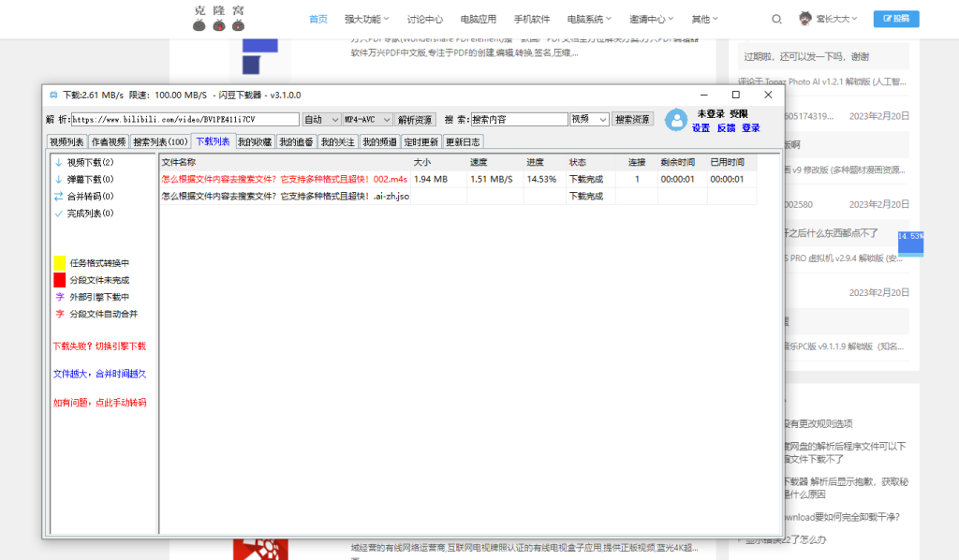Image resolution: width=959 pixels, height=560 pixels.
Task: Click the 视频下载(2) download arrow icon
Action: [59, 162]
